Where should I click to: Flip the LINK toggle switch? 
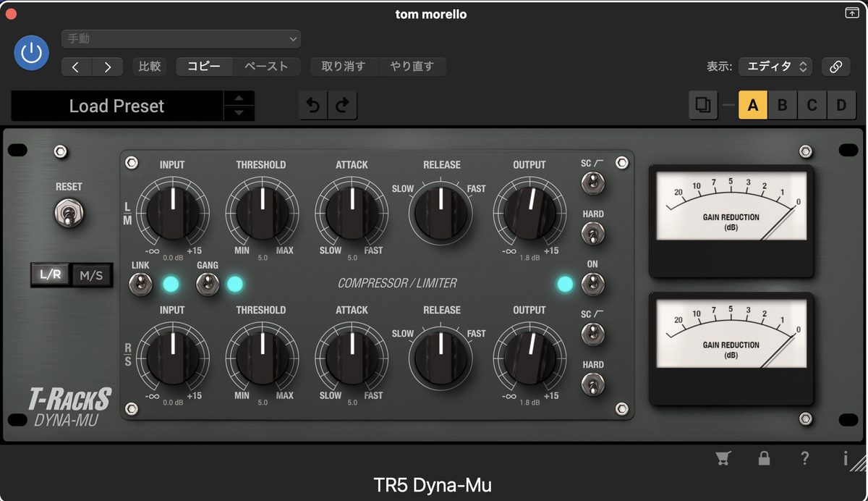click(x=140, y=285)
